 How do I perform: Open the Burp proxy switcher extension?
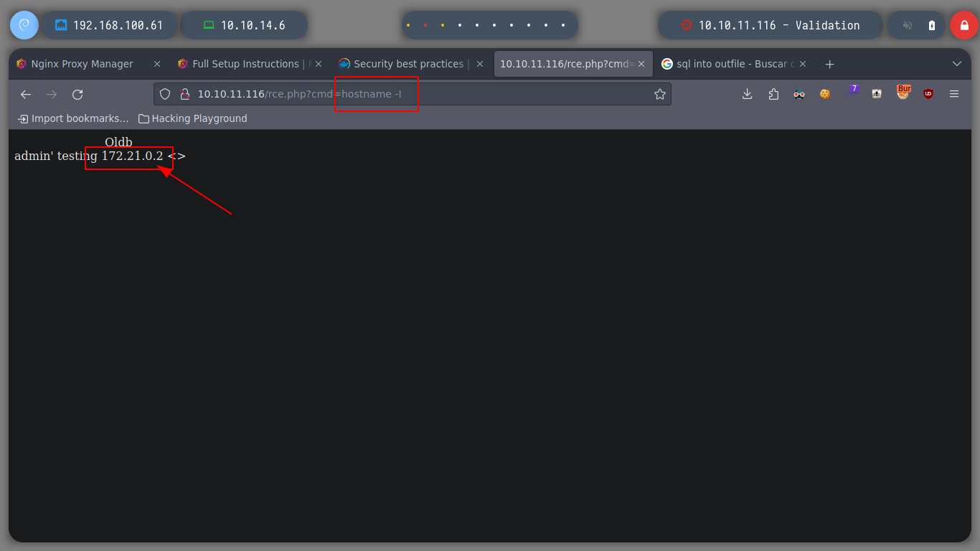(x=903, y=93)
